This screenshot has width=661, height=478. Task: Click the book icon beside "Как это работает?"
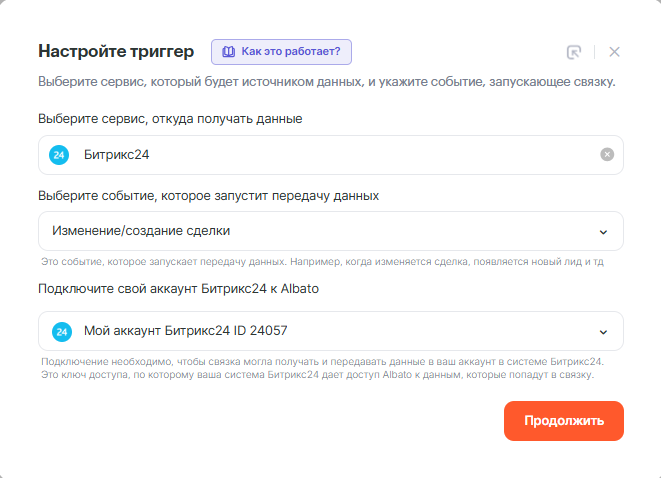point(228,51)
